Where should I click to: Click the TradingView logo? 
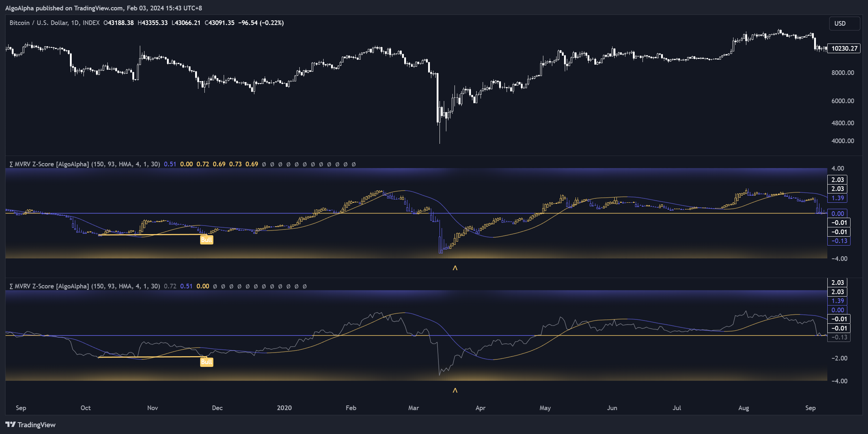tap(30, 425)
